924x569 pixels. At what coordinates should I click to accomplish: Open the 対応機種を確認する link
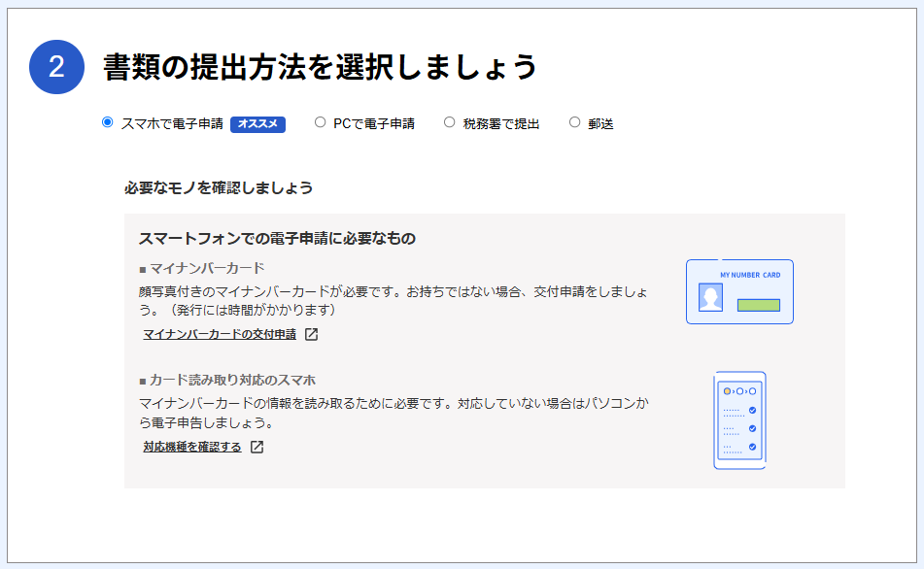192,447
